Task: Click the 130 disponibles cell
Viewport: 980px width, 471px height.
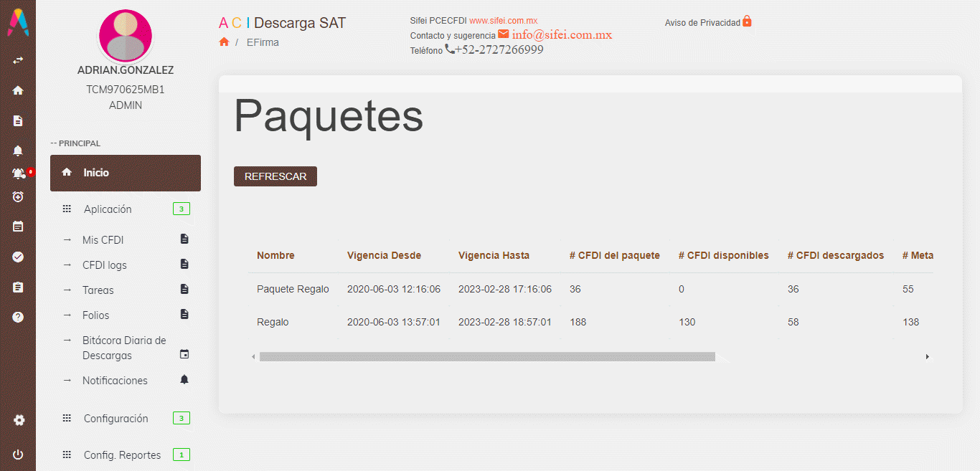Action: pyautogui.click(x=687, y=322)
